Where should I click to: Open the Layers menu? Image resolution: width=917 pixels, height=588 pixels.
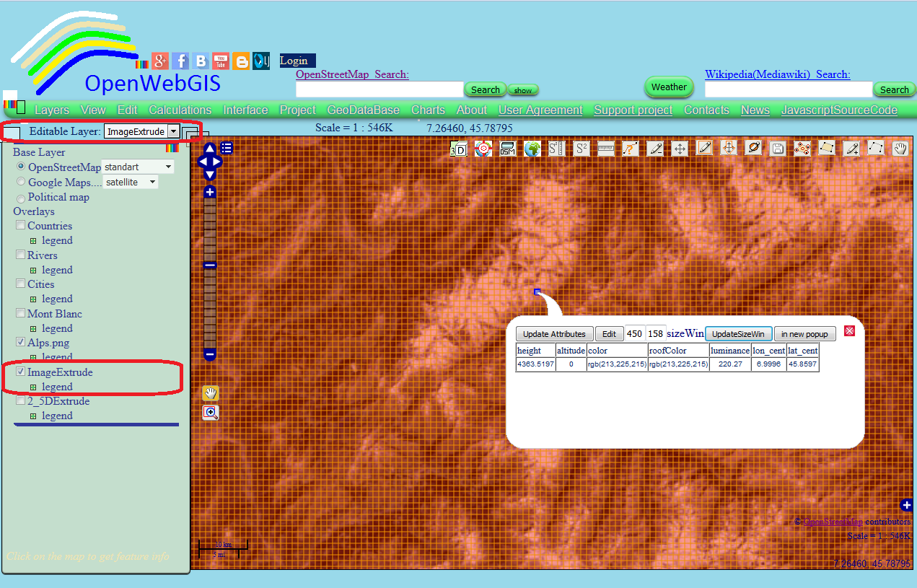[52, 110]
